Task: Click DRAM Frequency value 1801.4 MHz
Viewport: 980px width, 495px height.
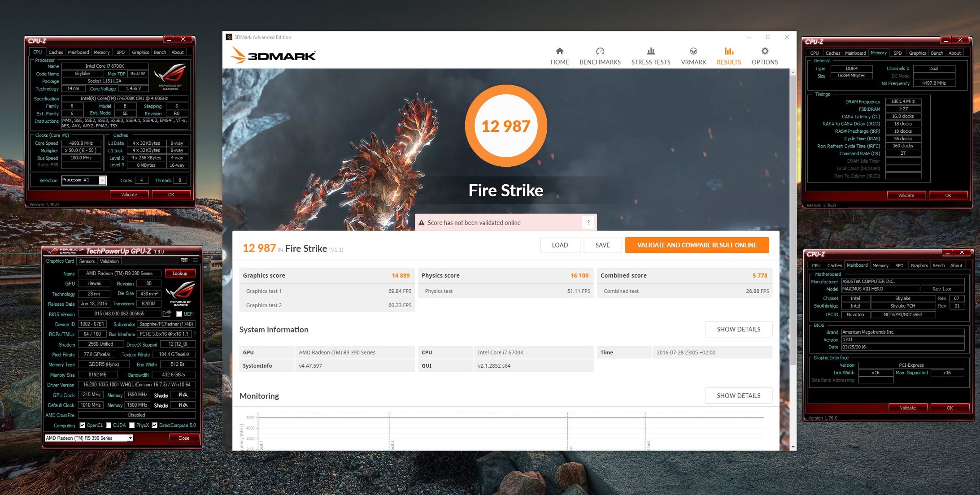Action: coord(903,101)
